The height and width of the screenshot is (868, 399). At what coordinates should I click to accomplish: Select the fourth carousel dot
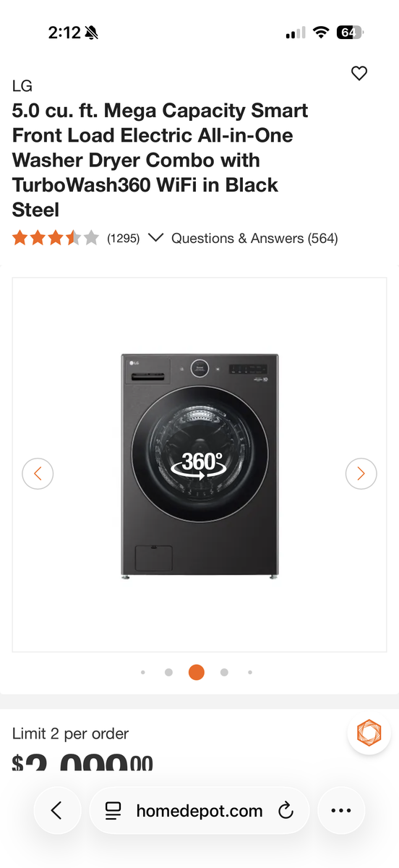(224, 672)
